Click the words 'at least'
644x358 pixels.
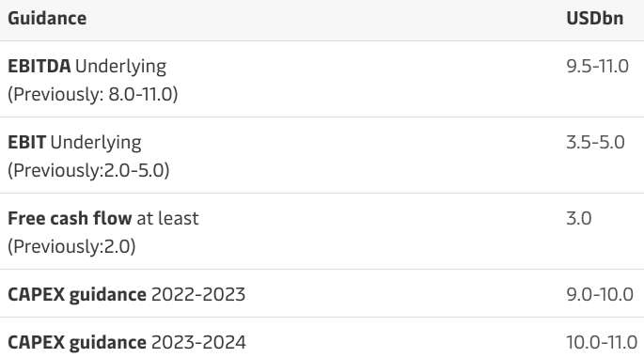point(167,218)
